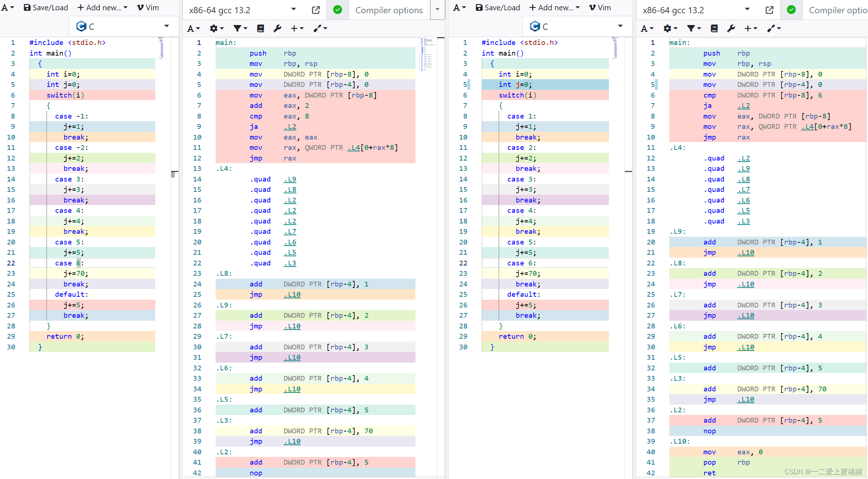Follow .L10 link on left assembly line 25

tap(292, 295)
